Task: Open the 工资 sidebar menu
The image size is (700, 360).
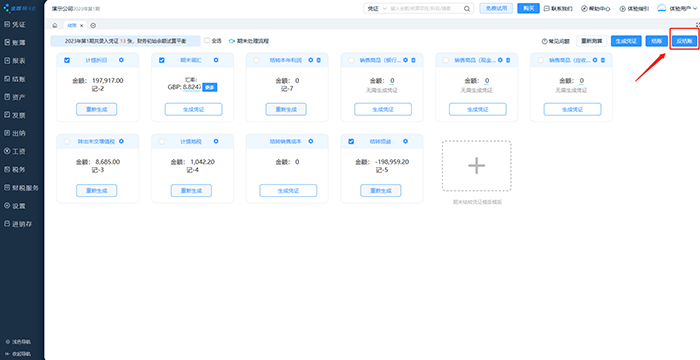Action: (15, 151)
